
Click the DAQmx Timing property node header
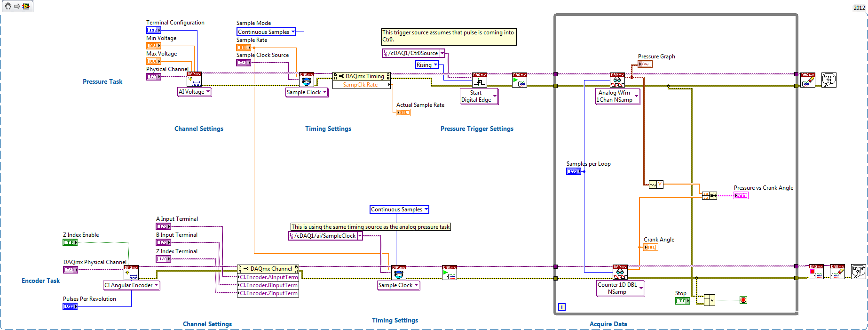[x=362, y=76]
